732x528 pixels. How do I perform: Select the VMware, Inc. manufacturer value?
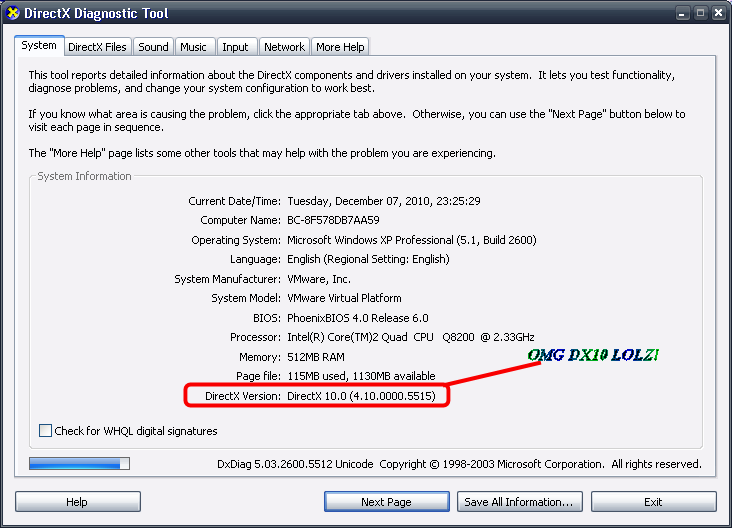tap(319, 279)
